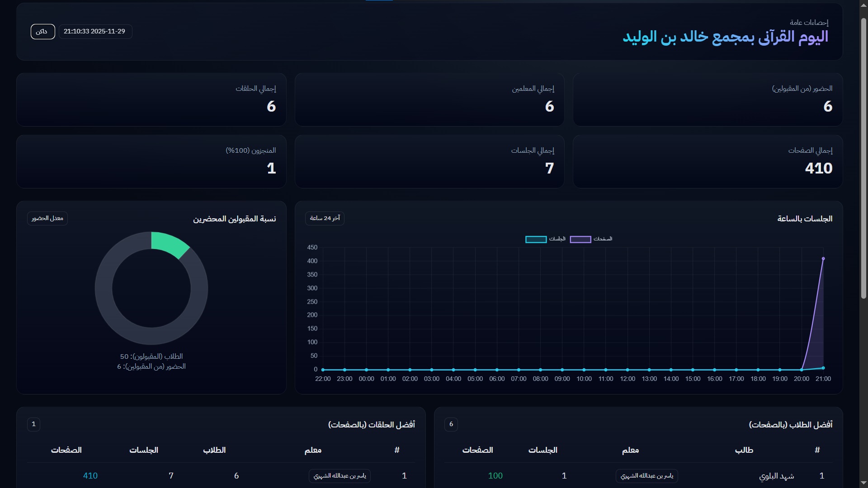
Task: Select the إجمالي المعلمين stat card showing 6
Action: click(x=429, y=99)
